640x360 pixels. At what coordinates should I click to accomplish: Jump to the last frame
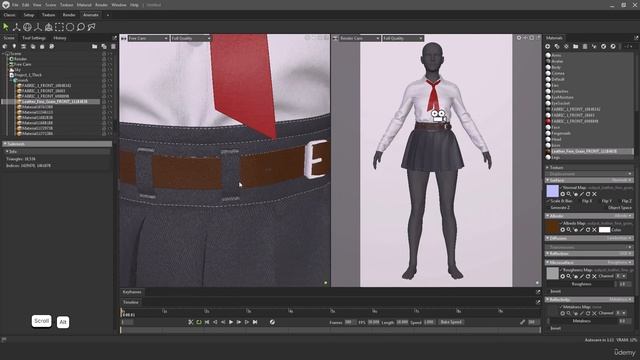pos(255,322)
